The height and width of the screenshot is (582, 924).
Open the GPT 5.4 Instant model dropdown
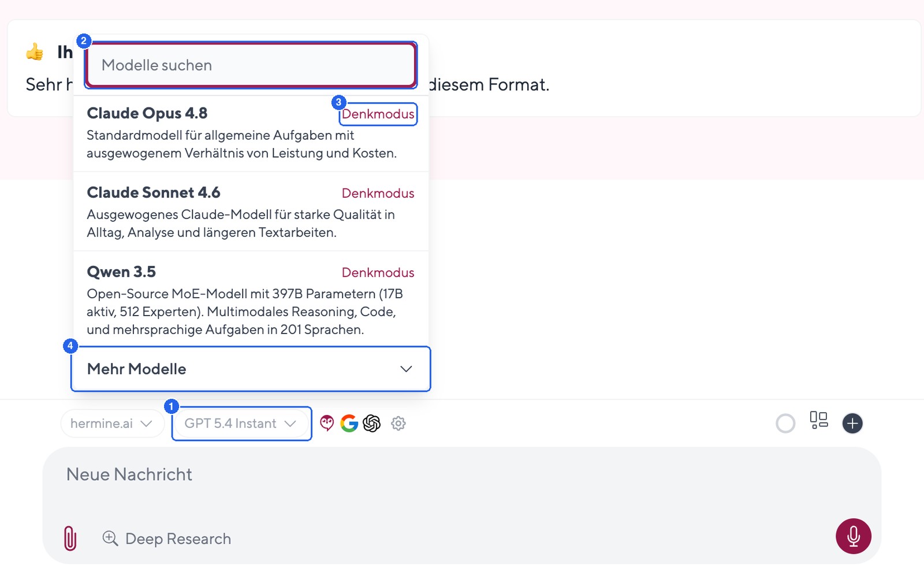[x=241, y=424]
